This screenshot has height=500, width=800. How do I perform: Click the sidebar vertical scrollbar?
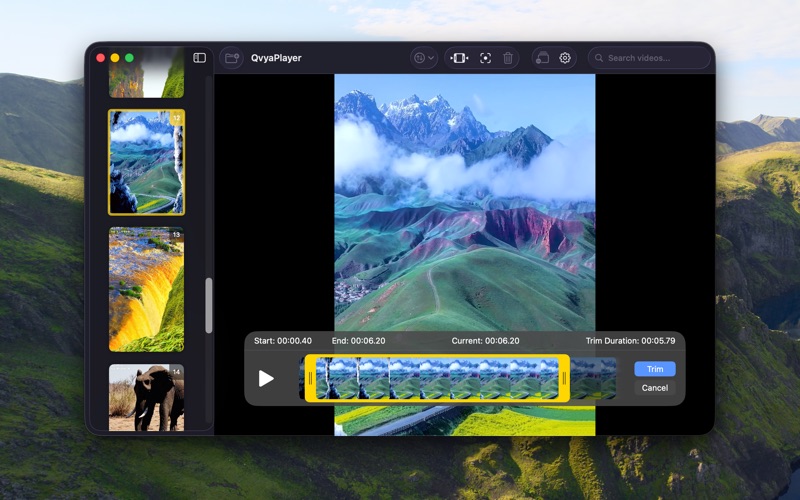click(x=209, y=305)
